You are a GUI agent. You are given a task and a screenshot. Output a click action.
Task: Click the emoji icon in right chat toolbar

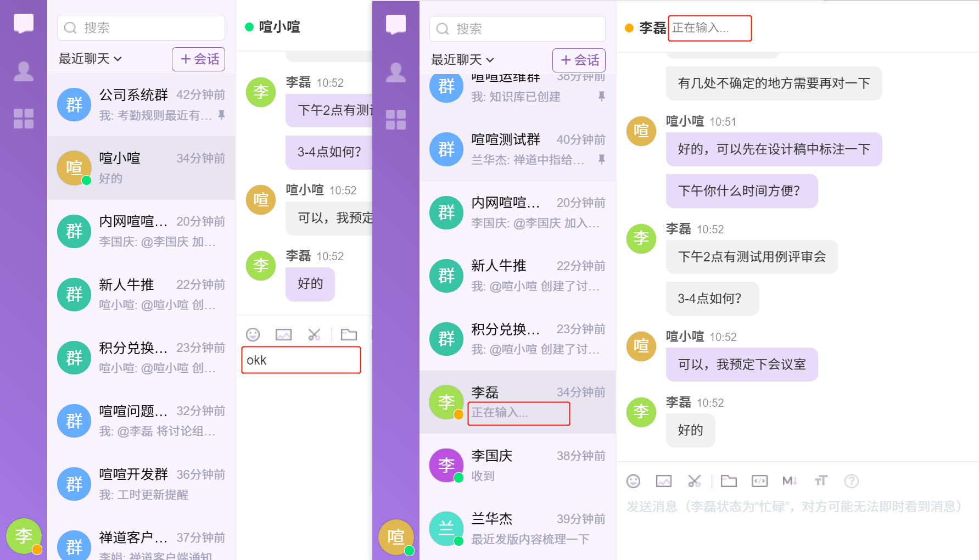pos(633,481)
